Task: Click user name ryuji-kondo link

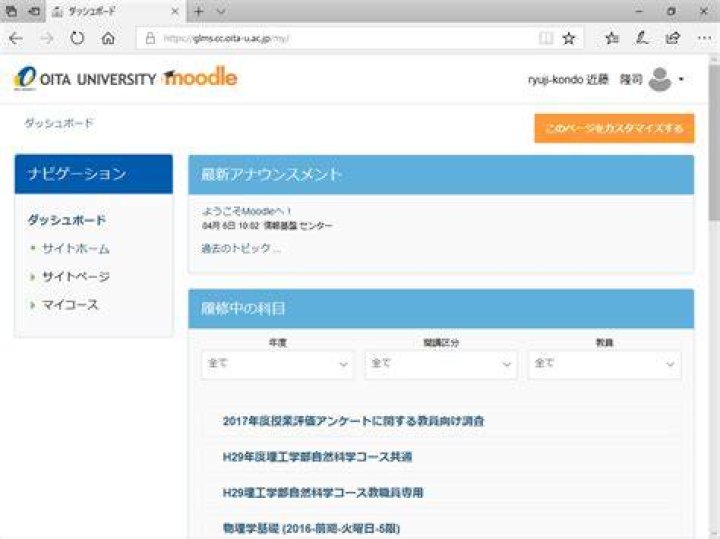Action: point(585,79)
